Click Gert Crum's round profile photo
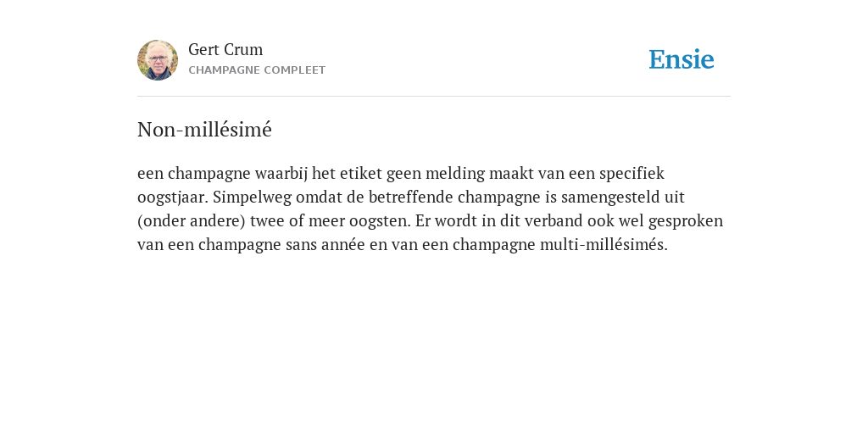This screenshot has height=434, width=868. click(158, 60)
